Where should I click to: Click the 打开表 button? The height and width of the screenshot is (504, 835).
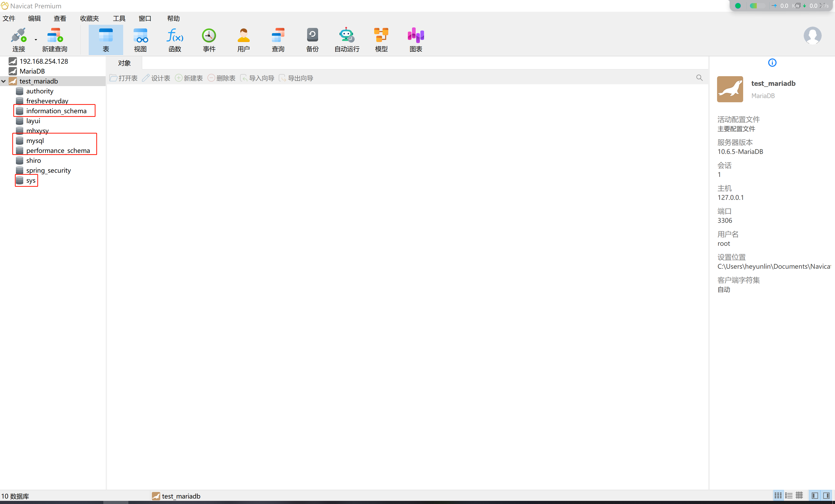click(124, 78)
